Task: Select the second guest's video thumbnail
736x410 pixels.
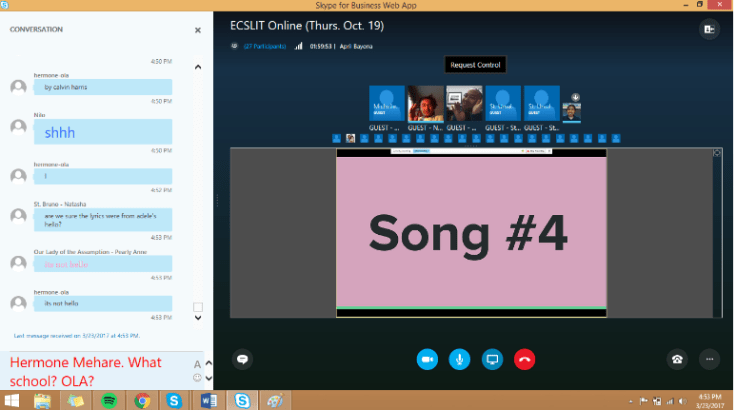Action: tap(426, 104)
